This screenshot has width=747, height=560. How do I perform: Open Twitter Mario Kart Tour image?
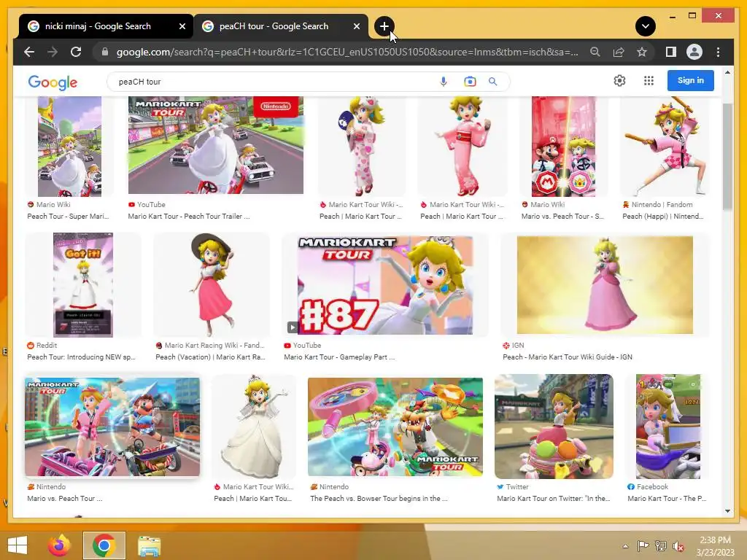[x=554, y=427]
